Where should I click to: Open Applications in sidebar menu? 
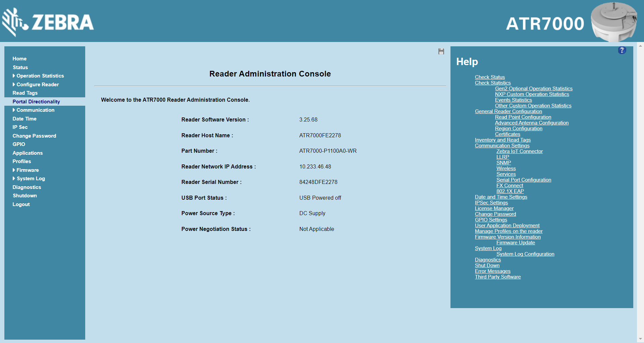[28, 153]
